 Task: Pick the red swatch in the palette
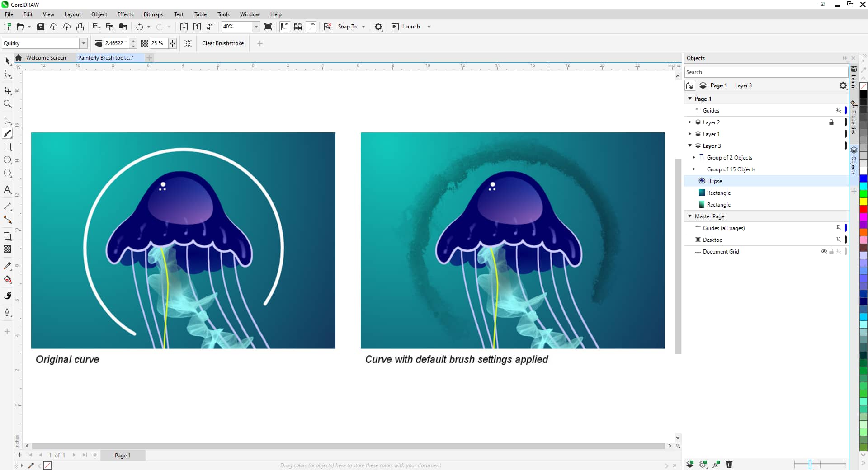[863, 209]
